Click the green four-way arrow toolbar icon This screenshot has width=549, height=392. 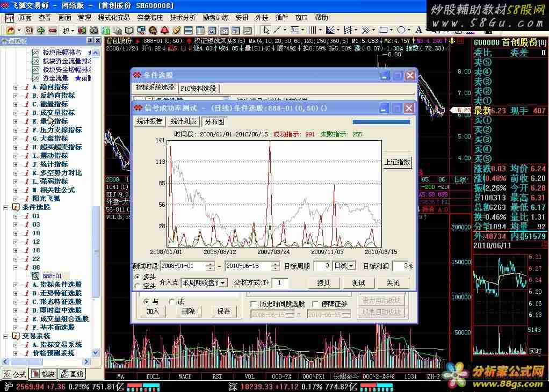tap(41, 31)
